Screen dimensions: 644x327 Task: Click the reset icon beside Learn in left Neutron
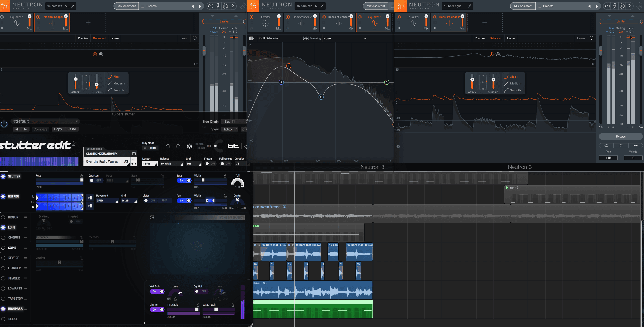[195, 38]
